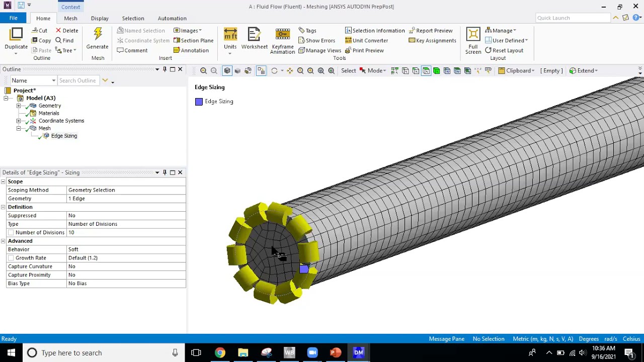The width and height of the screenshot is (644, 362).
Task: Click the Zoom app taskbar icon
Action: (312, 353)
